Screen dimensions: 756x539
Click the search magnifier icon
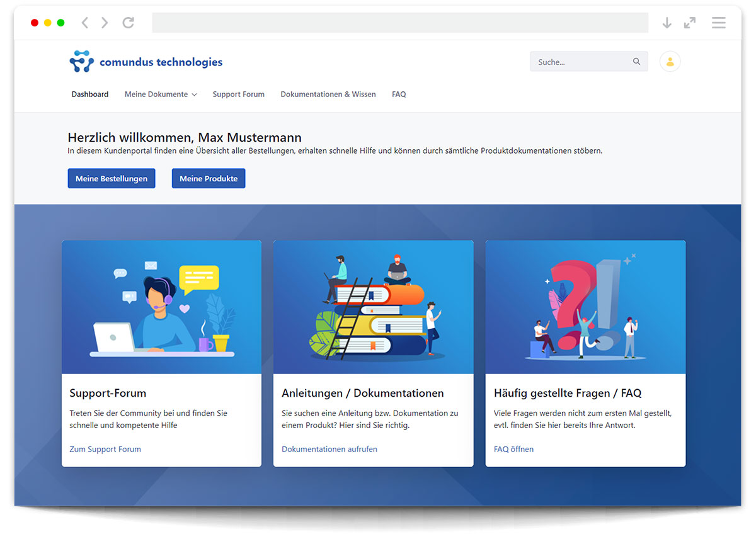click(636, 62)
